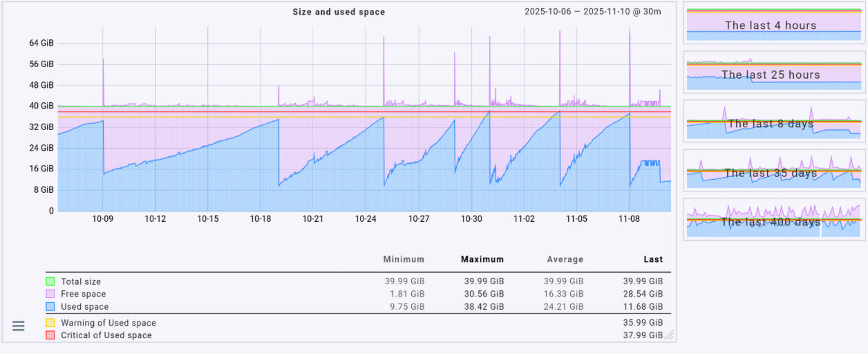Toggle the Total size series label

81,281
